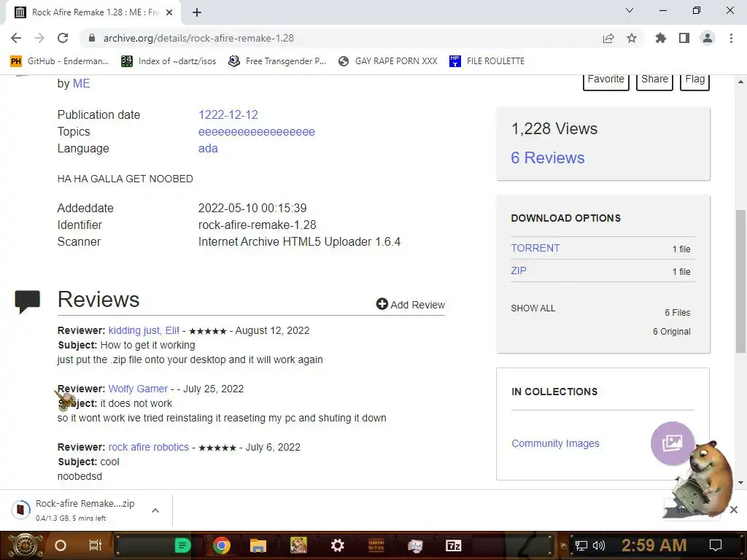Open the Chrome profile avatar
Viewport: 747px width, 560px height.
(708, 38)
